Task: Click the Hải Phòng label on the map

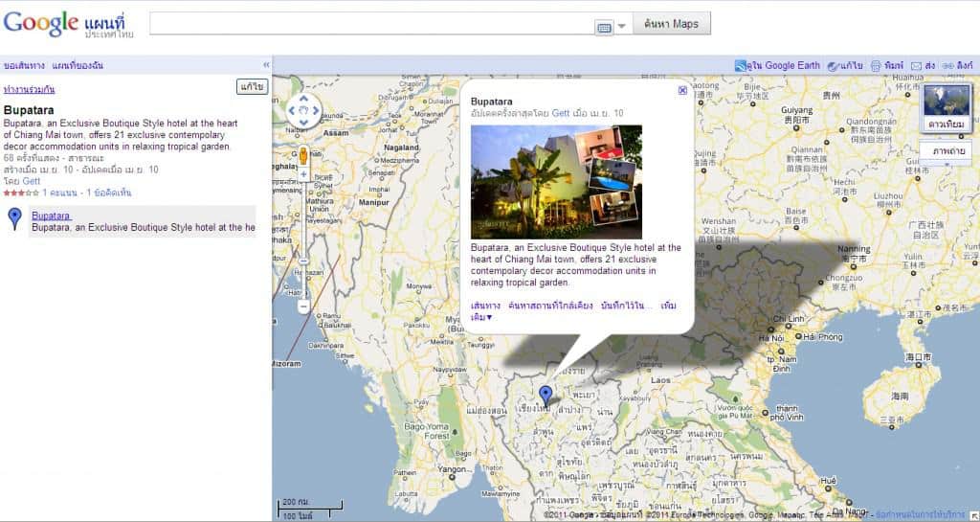Action: click(822, 336)
